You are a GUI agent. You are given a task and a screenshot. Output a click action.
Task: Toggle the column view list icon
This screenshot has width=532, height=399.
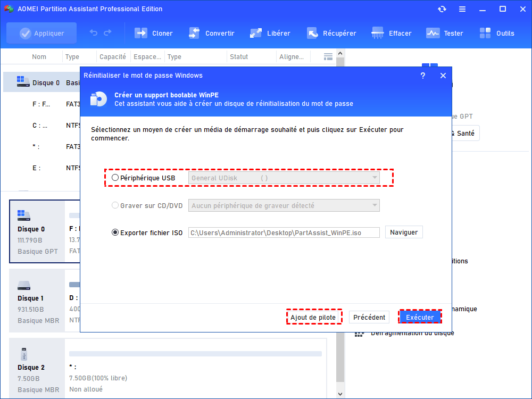coord(328,57)
